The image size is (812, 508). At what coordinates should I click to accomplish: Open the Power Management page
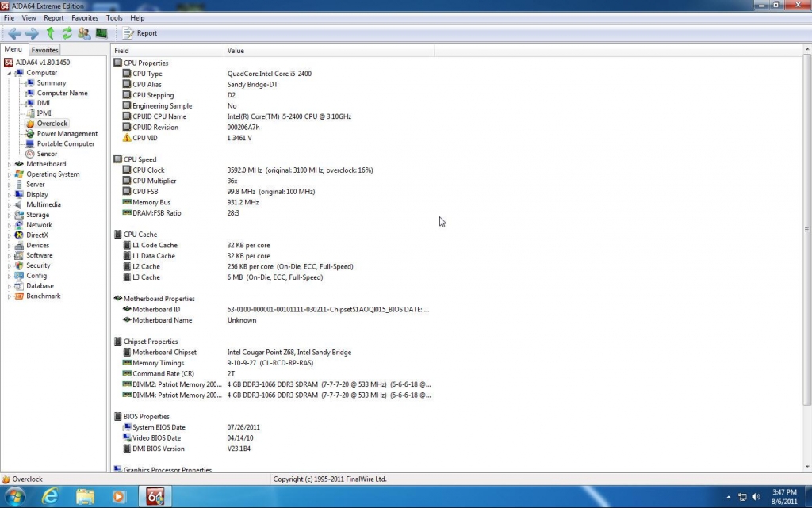pos(67,134)
